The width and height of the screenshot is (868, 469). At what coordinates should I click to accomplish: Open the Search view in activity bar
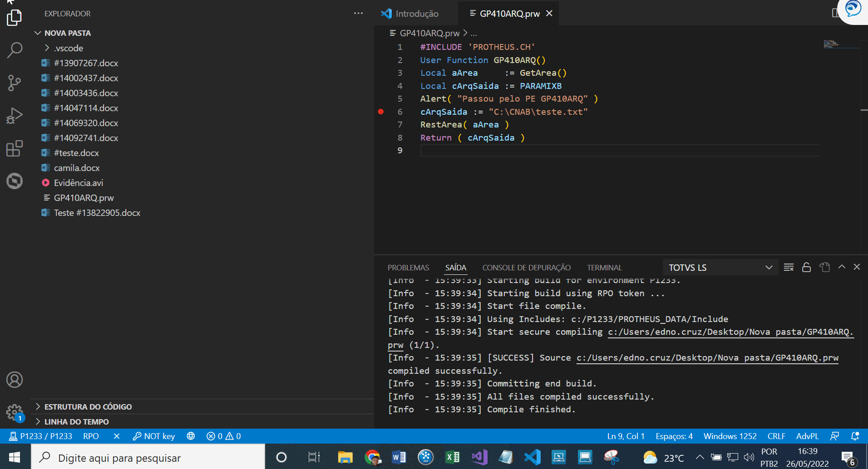tap(15, 50)
